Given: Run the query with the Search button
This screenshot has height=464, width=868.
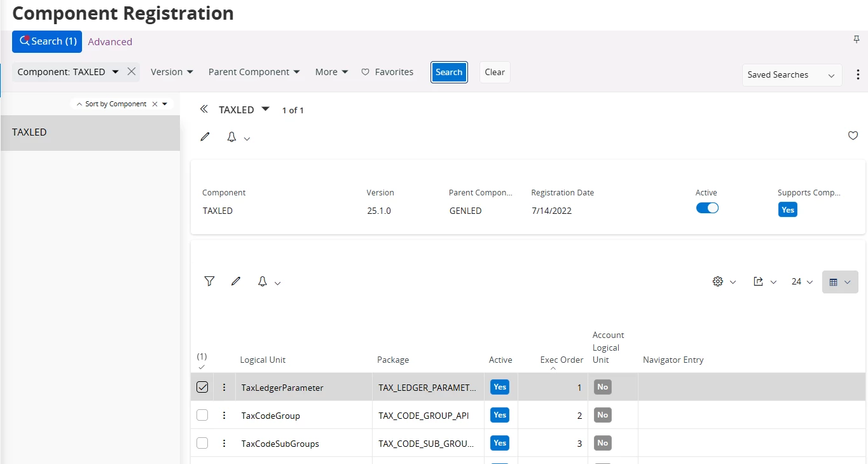Looking at the screenshot, I should click(x=449, y=72).
